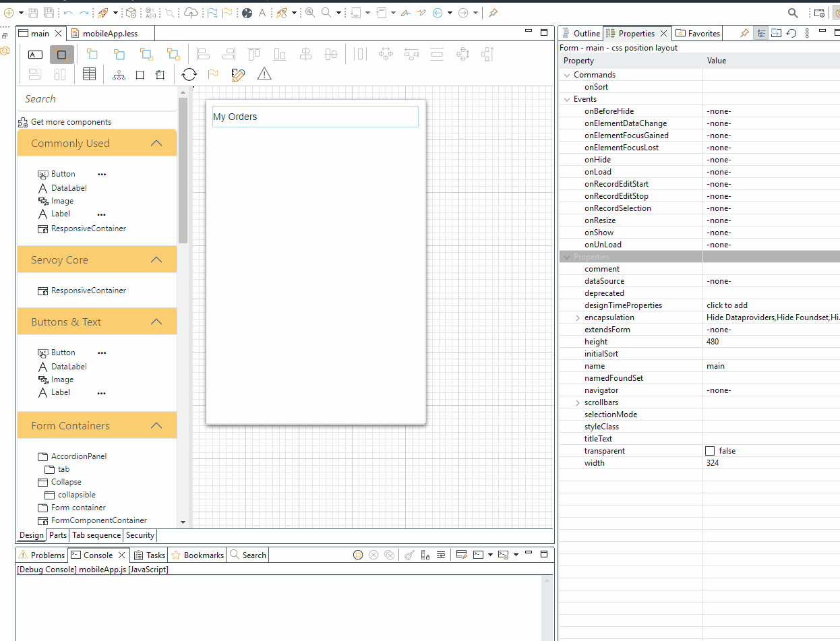Click the palette vertical scrollbar thumb
840x641 pixels.
(183, 169)
